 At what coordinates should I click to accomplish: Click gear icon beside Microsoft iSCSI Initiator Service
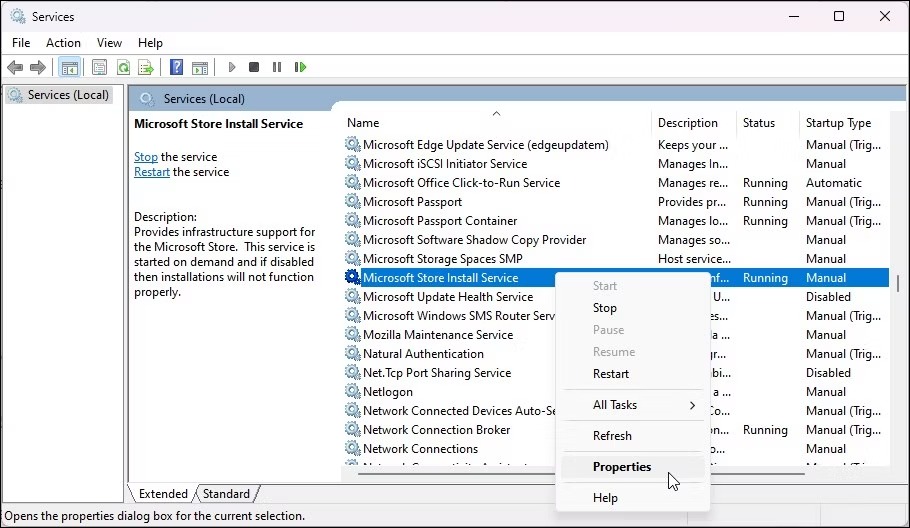(x=352, y=163)
